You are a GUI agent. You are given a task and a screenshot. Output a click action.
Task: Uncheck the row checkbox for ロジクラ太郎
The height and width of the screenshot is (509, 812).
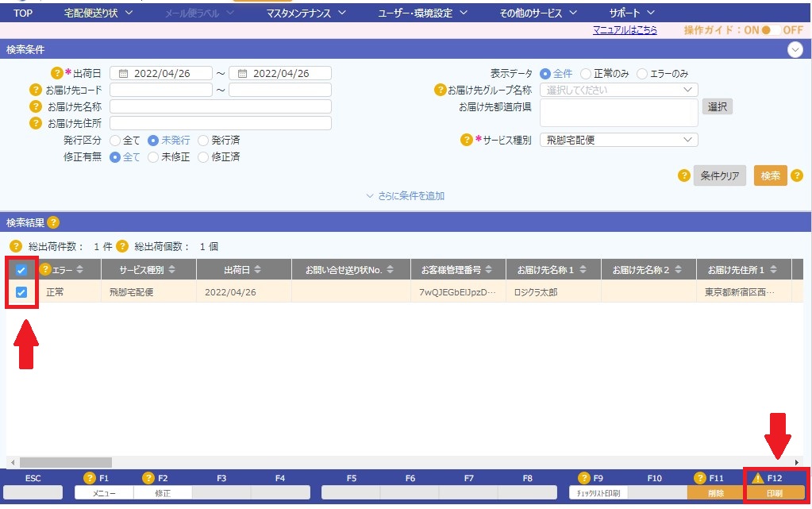coord(21,292)
